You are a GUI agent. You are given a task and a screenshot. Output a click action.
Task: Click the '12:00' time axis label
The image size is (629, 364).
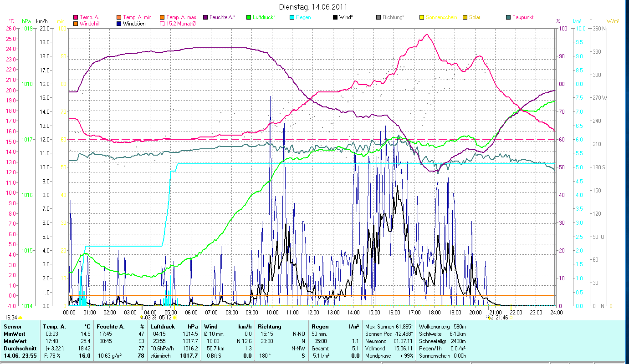(313, 313)
